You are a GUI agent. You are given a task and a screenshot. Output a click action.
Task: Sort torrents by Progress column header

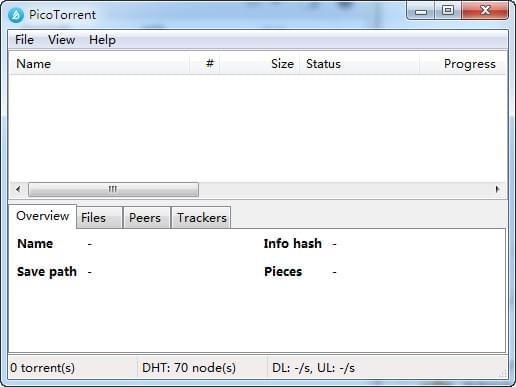(463, 64)
